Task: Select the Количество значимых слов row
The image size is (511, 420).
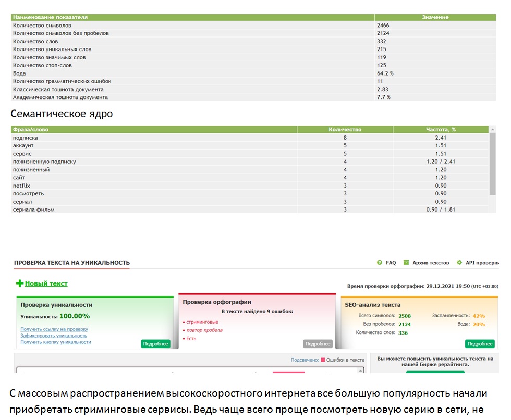Action: coord(253,57)
